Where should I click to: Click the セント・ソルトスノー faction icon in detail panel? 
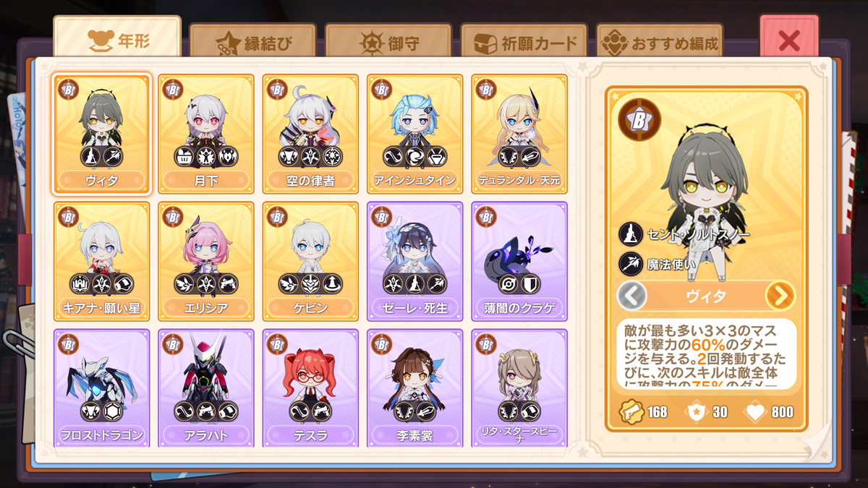tap(631, 234)
